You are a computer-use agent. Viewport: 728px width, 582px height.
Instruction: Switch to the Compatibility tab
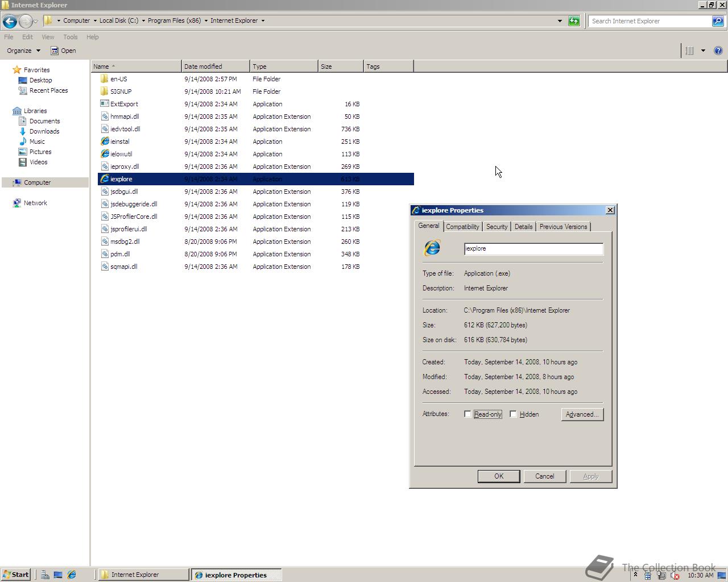[x=462, y=227]
